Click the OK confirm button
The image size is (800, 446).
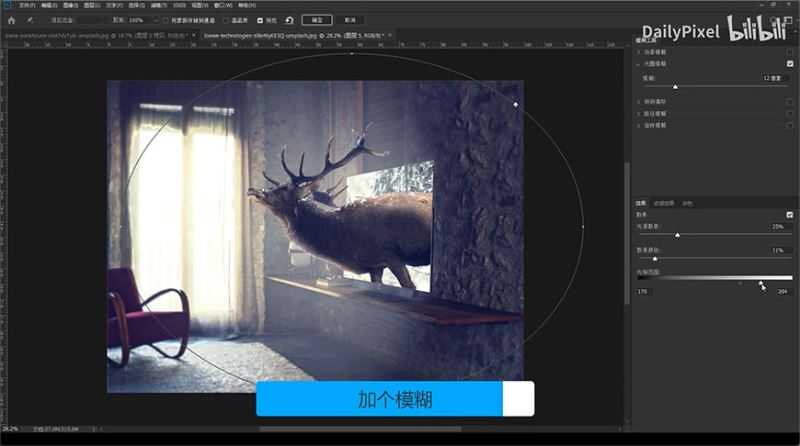pos(317,19)
